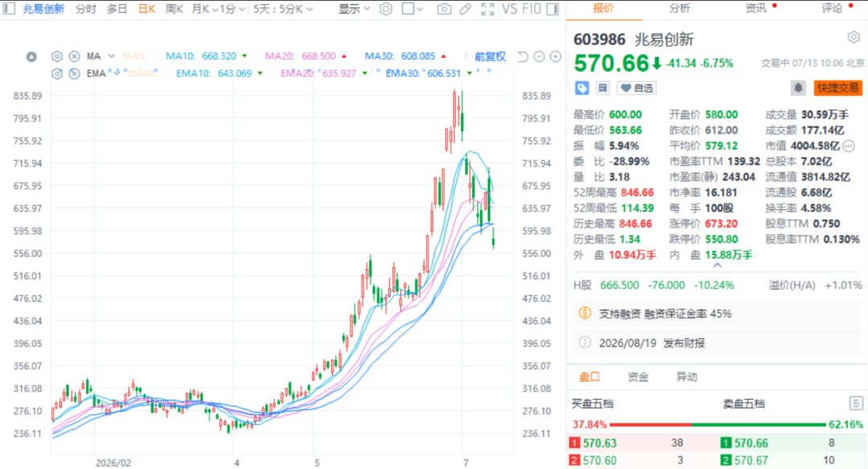Collapse indicator legend with up arrow circle
Image resolution: width=868 pixels, height=469 pixels.
coord(31,56)
